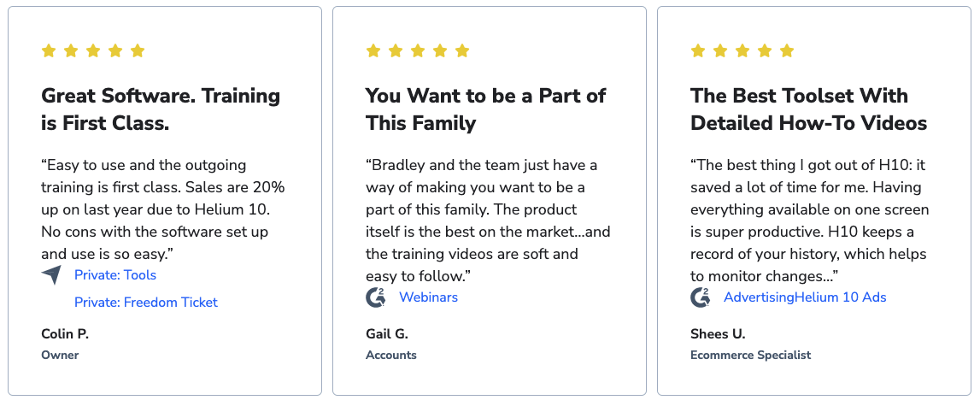The height and width of the screenshot is (406, 980).
Task: Open the Private: Freedom Ticket link
Action: 145,303
